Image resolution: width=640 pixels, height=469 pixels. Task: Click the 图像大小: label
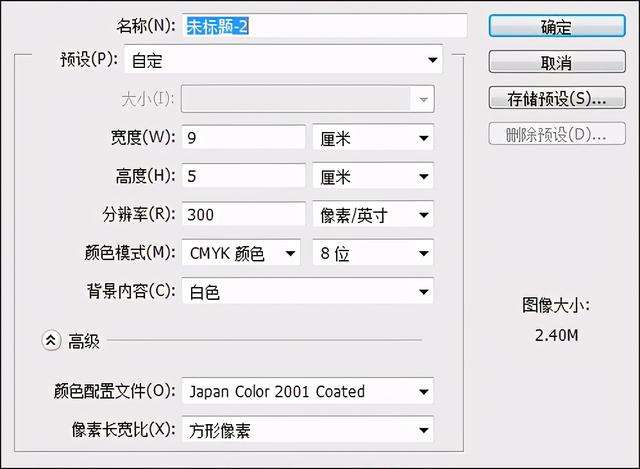(556, 305)
